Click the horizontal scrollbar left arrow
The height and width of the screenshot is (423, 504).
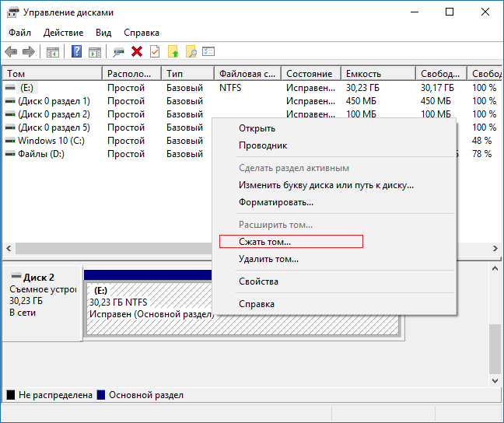tap(9, 248)
